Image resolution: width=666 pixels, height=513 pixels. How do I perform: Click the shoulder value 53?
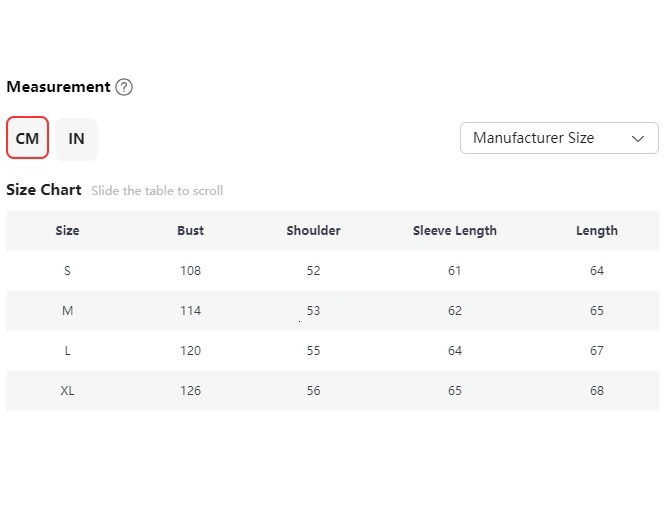point(313,311)
